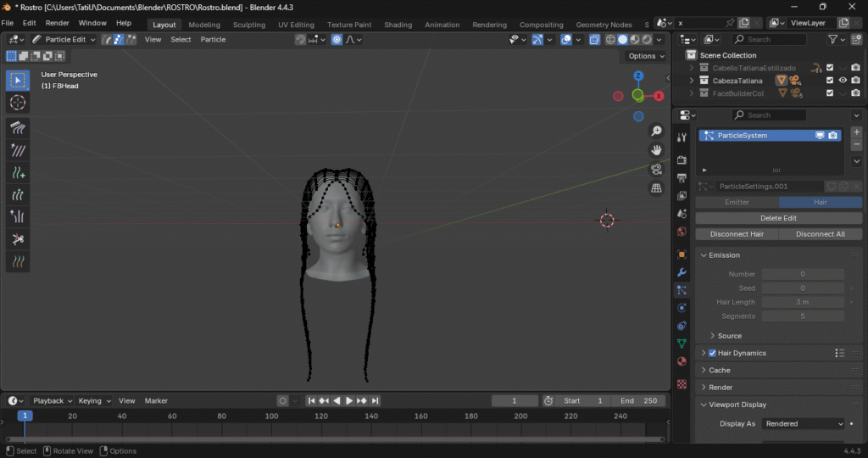Open the Particle Edit mode dropdown
Image resolution: width=868 pixels, height=458 pixels.
point(64,39)
